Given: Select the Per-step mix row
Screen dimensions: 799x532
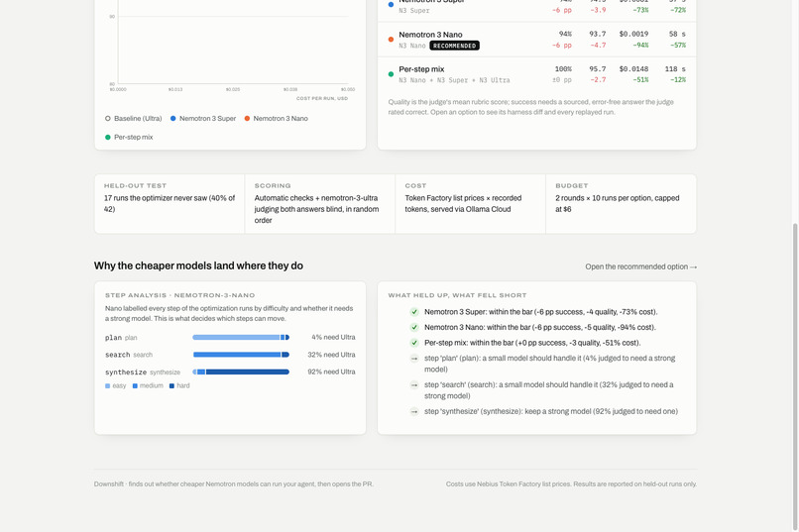Looking at the screenshot, I should click(536, 74).
